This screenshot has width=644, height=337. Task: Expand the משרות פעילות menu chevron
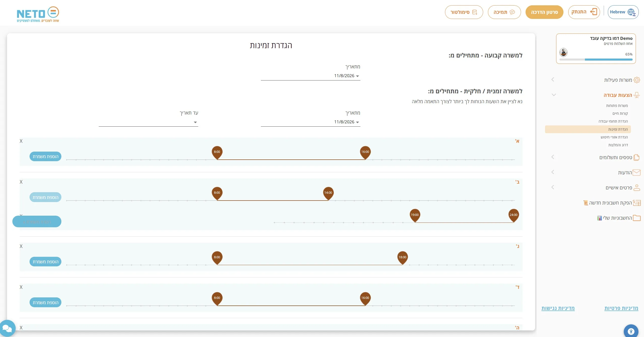click(553, 80)
